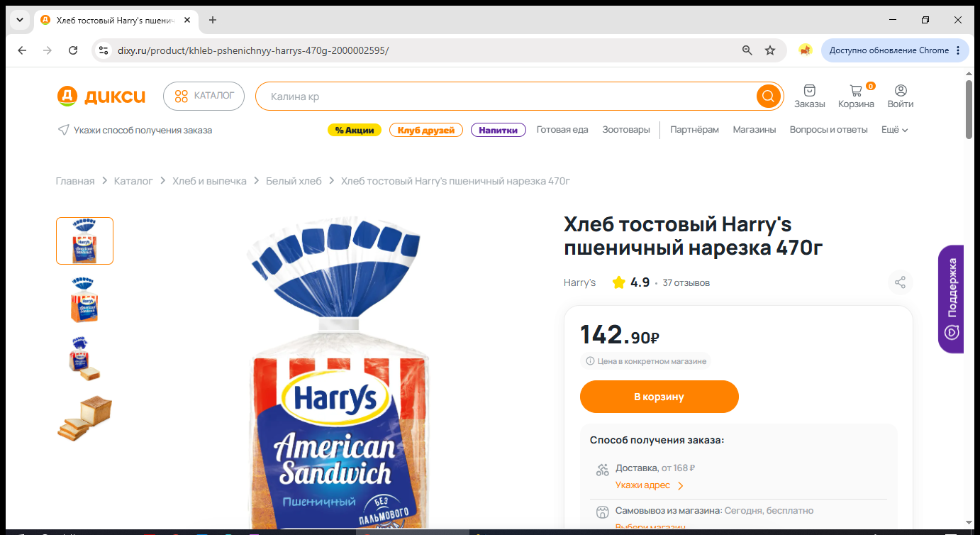Screen dimensions: 980x535
Task: Open the Готовая еда menu item
Action: [562, 130]
